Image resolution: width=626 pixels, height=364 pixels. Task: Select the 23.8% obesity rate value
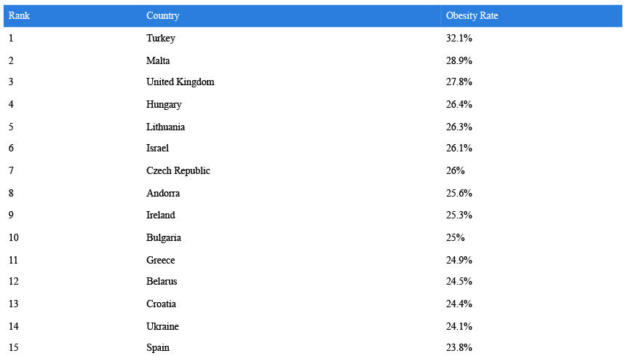click(x=459, y=348)
